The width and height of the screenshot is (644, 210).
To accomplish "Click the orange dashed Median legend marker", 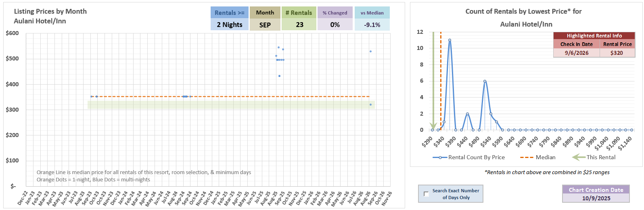I will coord(527,157).
